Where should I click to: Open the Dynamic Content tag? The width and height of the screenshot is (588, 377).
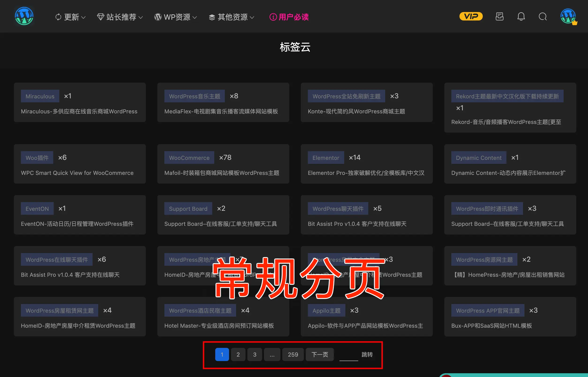pos(479,158)
